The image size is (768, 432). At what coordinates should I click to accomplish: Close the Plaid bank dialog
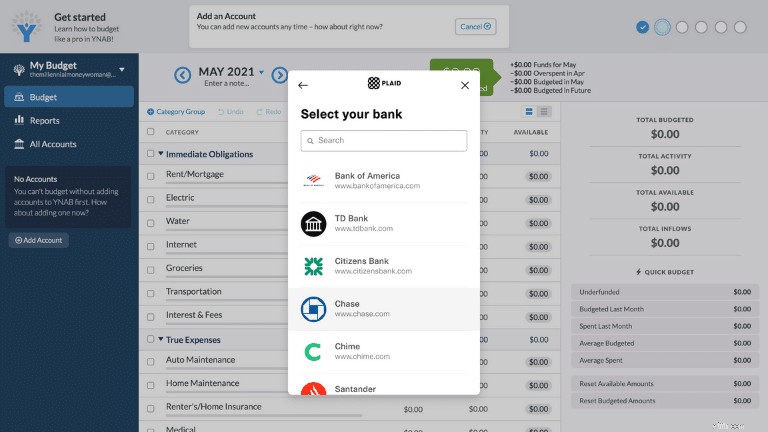click(465, 85)
